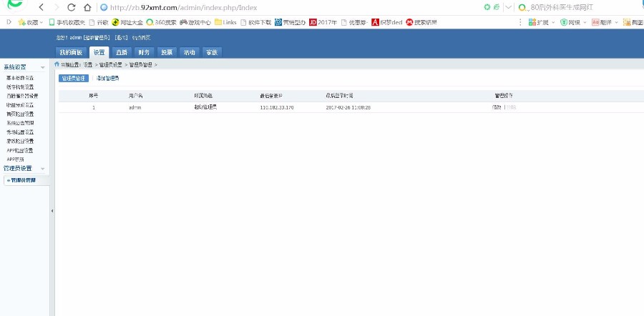Open the 游戏中心 gamepad bookmark
644x316 pixels.
point(195,23)
